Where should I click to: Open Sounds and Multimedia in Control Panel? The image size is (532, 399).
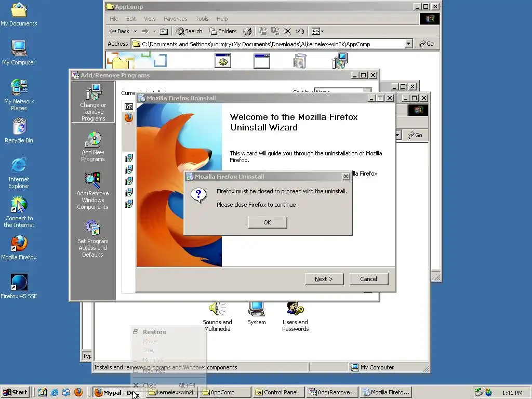click(217, 317)
